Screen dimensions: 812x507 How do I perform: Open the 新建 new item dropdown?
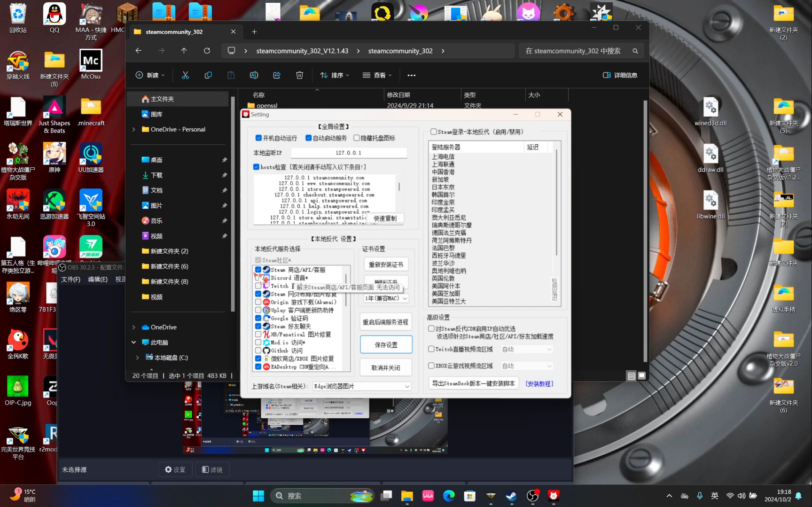pyautogui.click(x=150, y=75)
